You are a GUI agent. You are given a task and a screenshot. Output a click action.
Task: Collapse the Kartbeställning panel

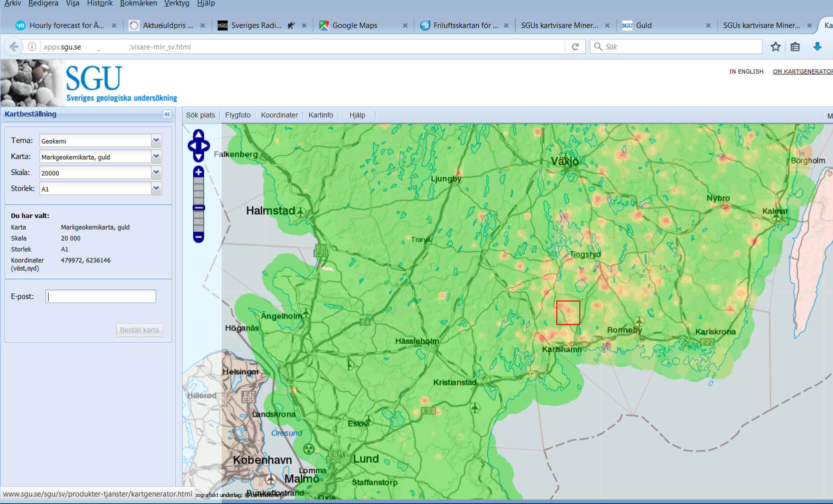coord(167,114)
